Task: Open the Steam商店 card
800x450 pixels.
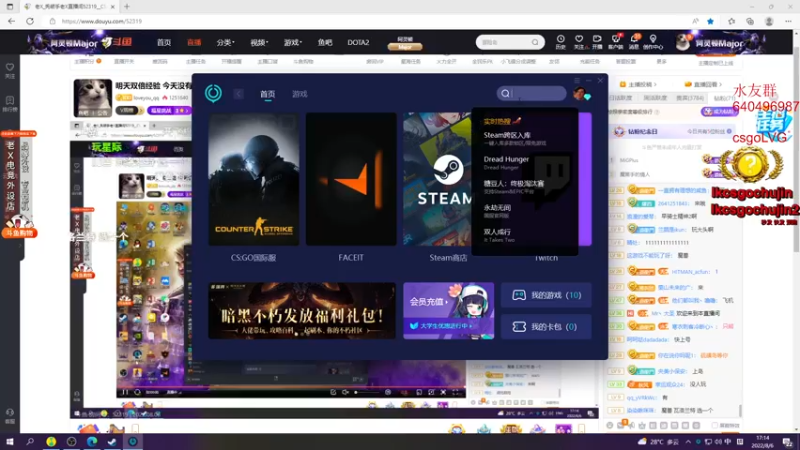Action: click(x=437, y=179)
